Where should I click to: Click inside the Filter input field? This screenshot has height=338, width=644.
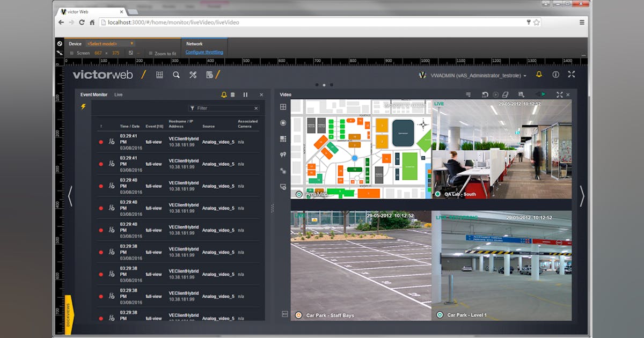[223, 107]
